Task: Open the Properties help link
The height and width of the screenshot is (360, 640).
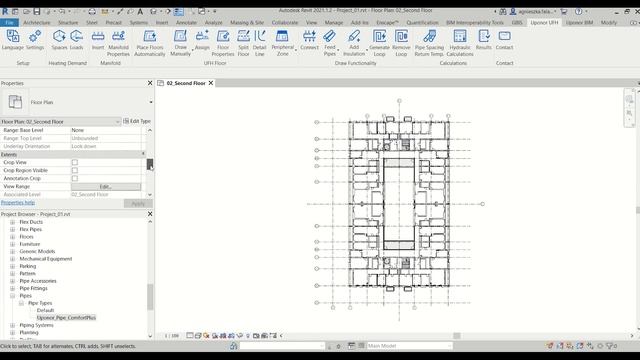Action: click(18, 202)
